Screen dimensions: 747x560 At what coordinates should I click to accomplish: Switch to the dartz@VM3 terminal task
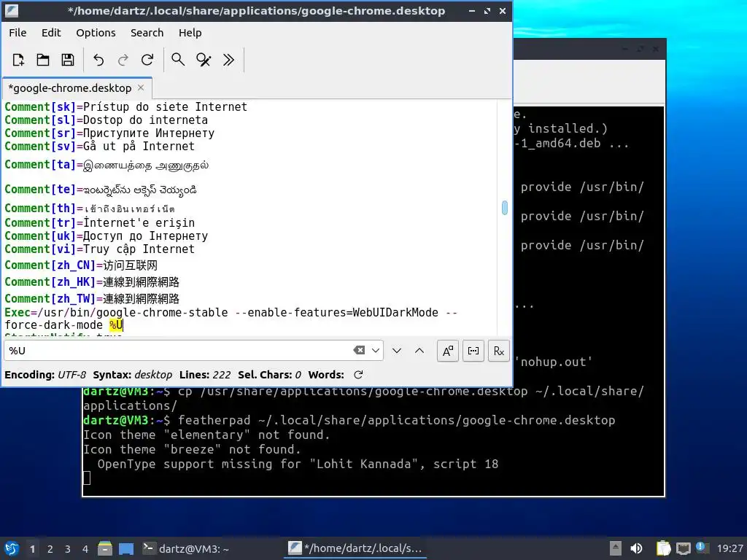click(186, 548)
